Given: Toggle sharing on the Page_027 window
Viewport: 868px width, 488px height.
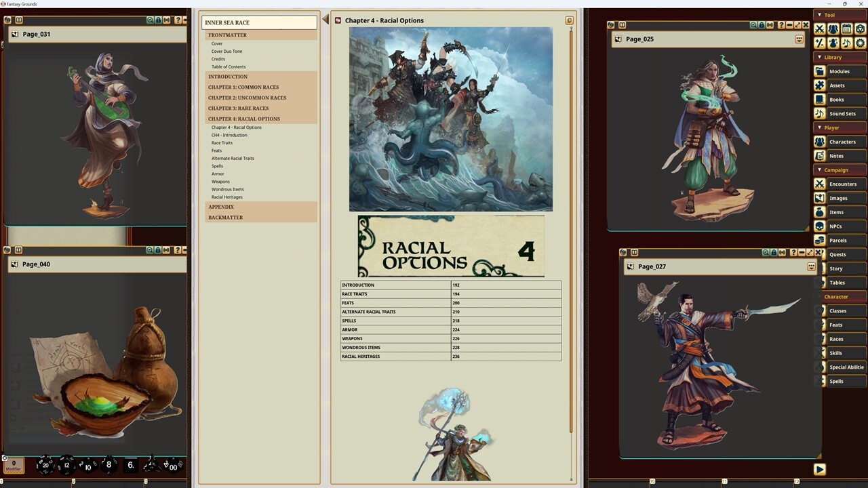Looking at the screenshot, I should 783,252.
